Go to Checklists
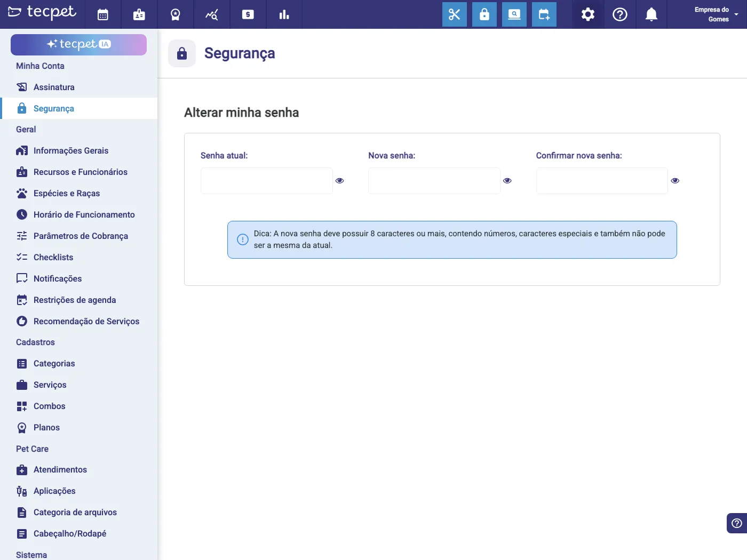Screen dimensions: 747x560 79,258
